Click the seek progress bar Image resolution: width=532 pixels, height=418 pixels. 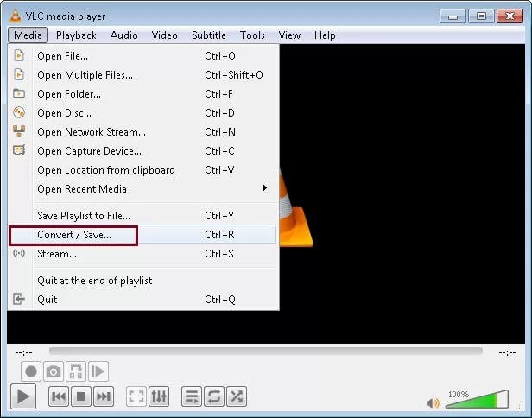point(266,351)
